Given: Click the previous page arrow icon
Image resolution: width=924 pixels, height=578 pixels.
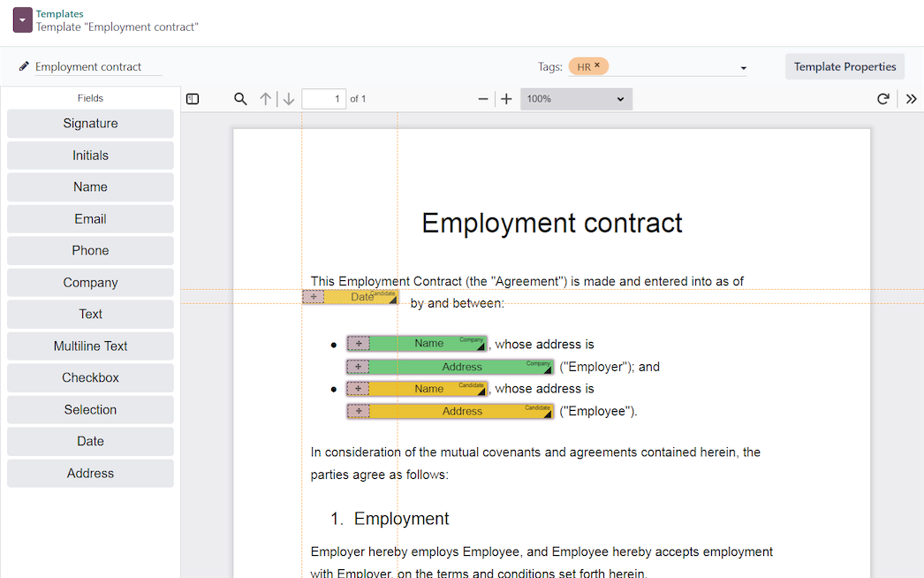Looking at the screenshot, I should (x=266, y=98).
